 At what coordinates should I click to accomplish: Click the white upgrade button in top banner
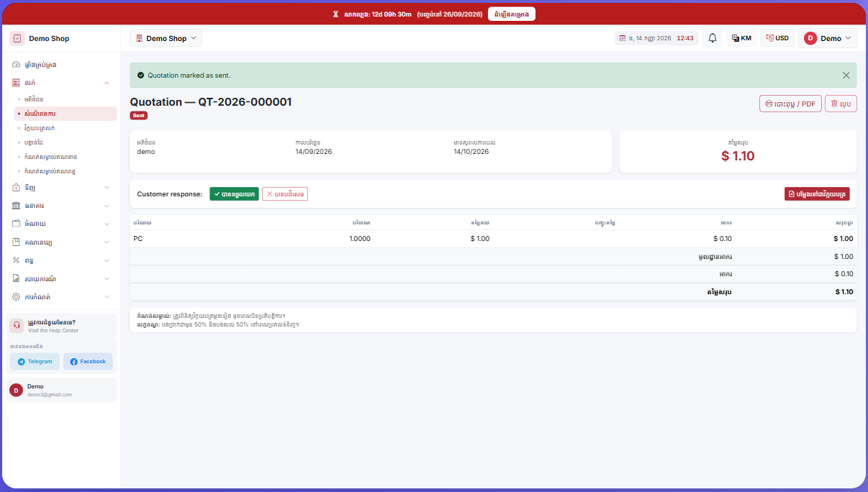[x=511, y=14]
